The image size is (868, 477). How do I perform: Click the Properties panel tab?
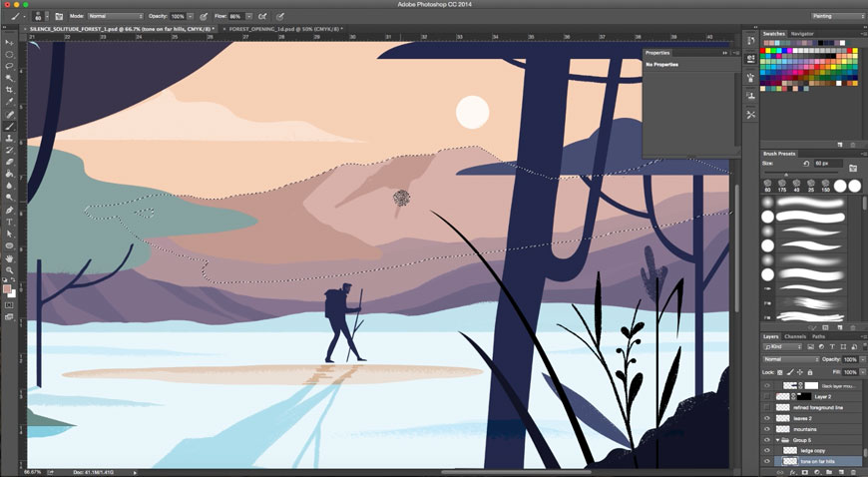pos(657,53)
